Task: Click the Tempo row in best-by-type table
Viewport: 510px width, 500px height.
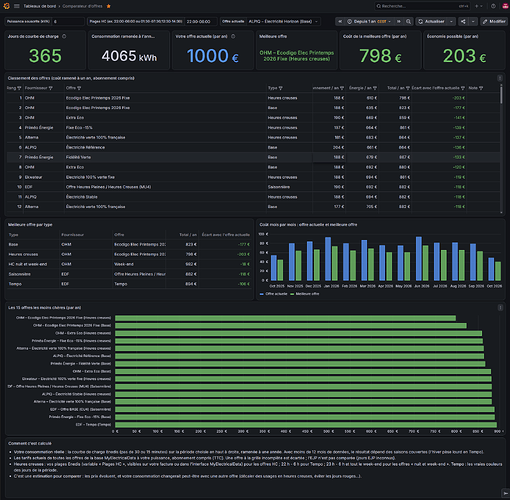Action: (129, 284)
